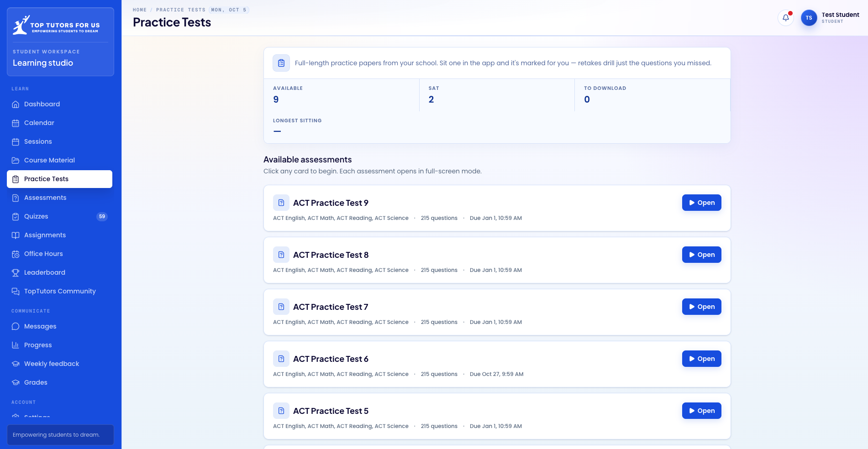The width and height of the screenshot is (868, 449).
Task: Click the ACT Practice Test 9 document icon
Action: point(281,203)
